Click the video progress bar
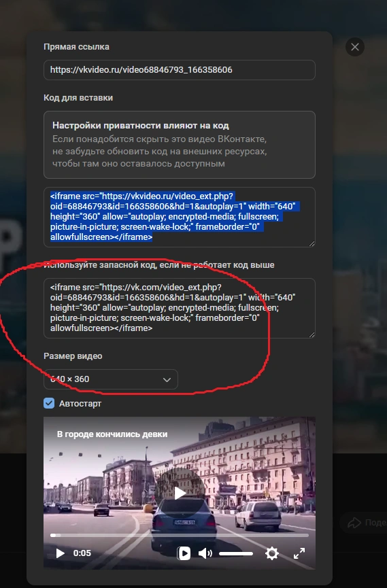This screenshot has width=387, height=588. pos(180,535)
